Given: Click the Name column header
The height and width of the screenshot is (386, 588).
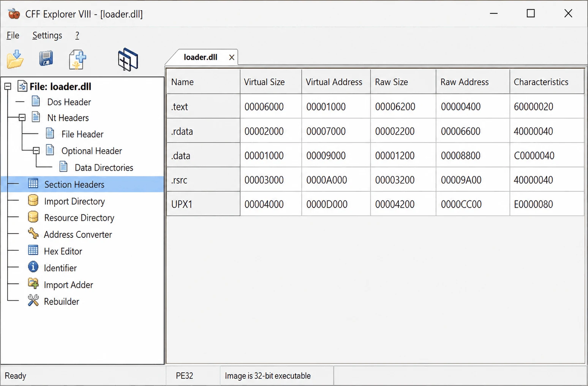Looking at the screenshot, I should click(203, 82).
